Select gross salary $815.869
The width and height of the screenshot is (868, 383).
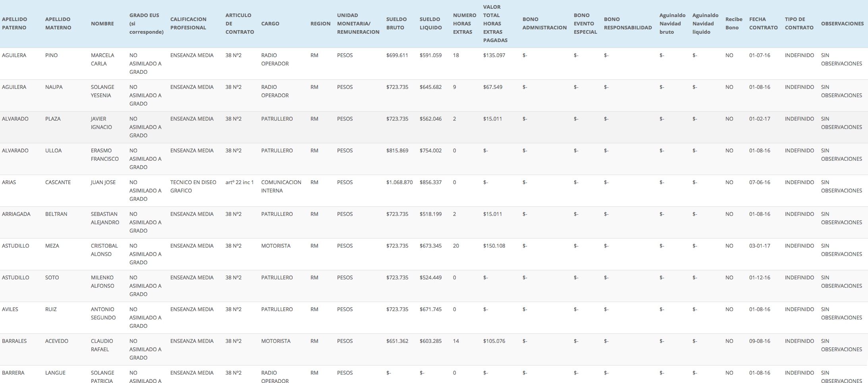click(397, 151)
